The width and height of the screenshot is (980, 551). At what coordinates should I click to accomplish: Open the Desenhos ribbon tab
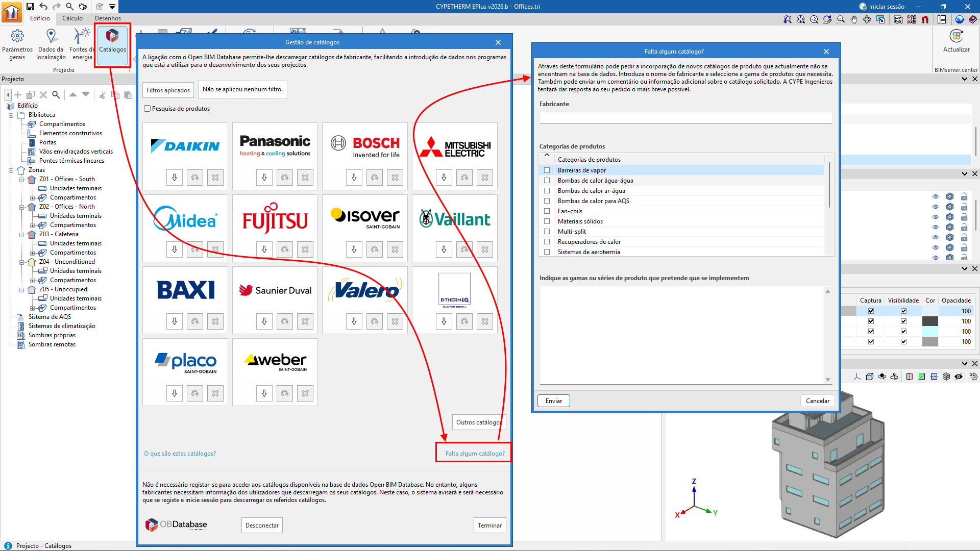tap(108, 18)
